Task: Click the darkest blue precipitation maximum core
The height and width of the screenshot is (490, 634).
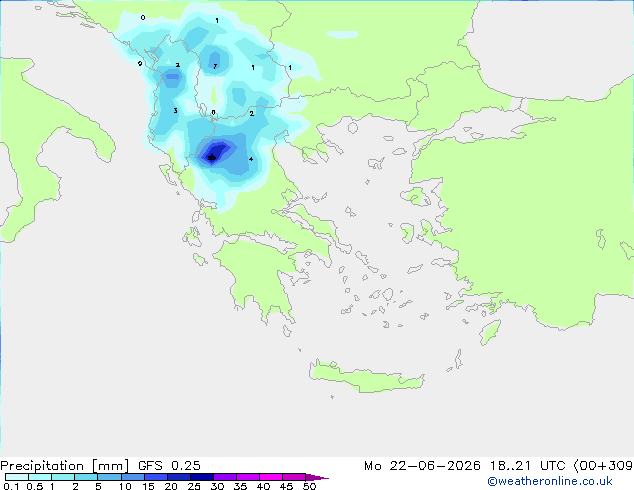Action: (213, 155)
